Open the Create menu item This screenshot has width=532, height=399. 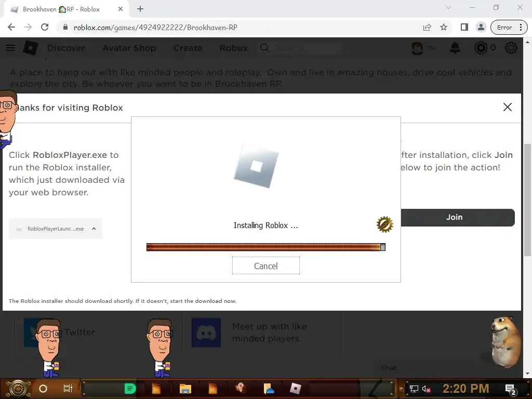(188, 48)
